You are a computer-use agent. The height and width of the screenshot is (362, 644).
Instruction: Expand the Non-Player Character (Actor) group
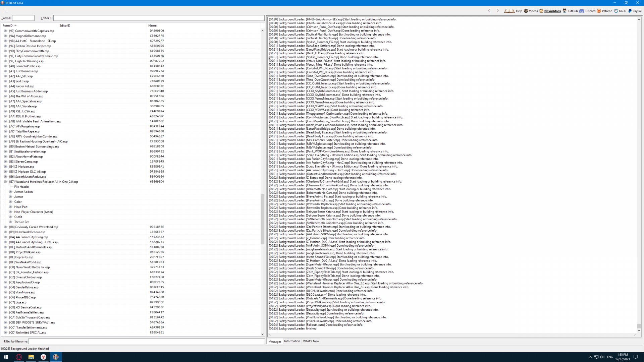tap(10, 212)
